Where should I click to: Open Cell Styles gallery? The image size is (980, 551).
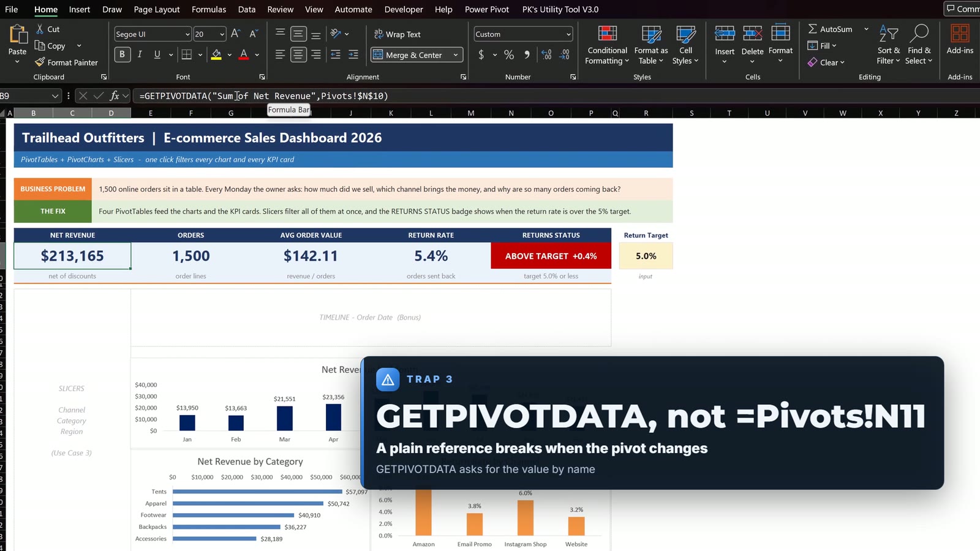click(x=685, y=44)
